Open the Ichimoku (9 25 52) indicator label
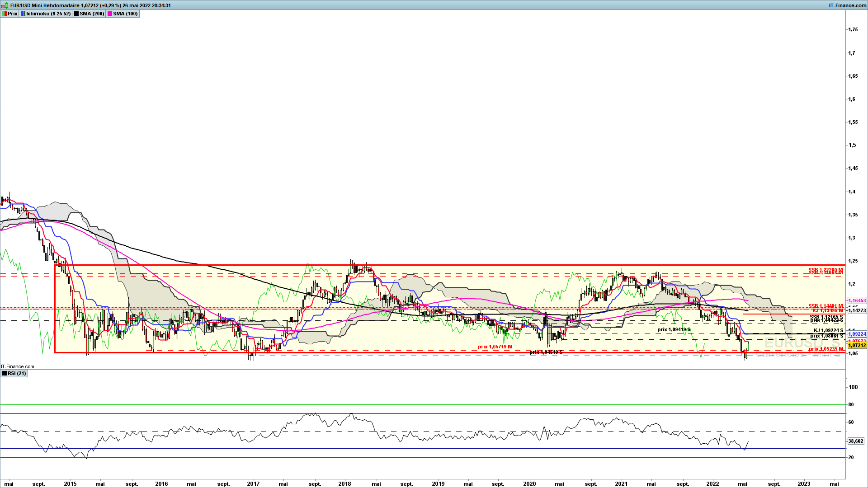 coord(48,14)
